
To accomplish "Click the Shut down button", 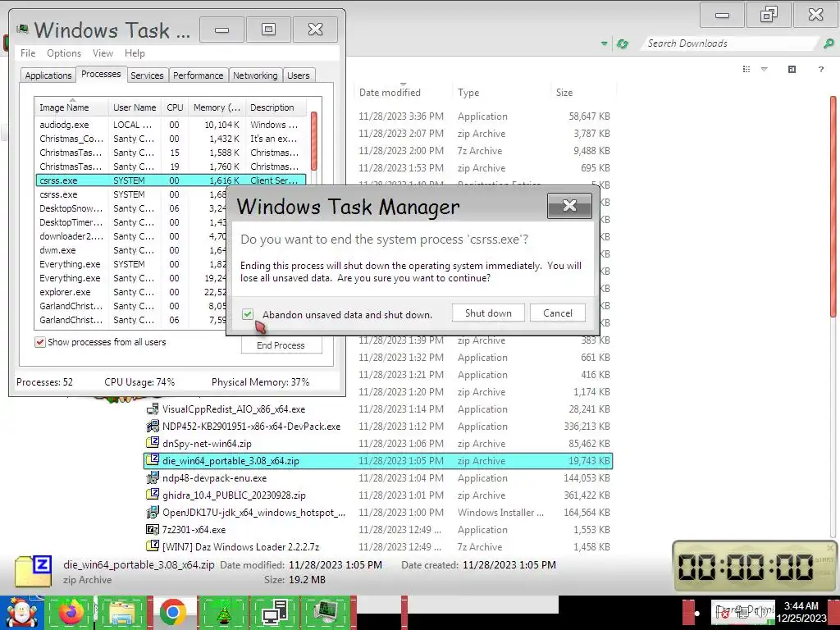I will click(488, 313).
